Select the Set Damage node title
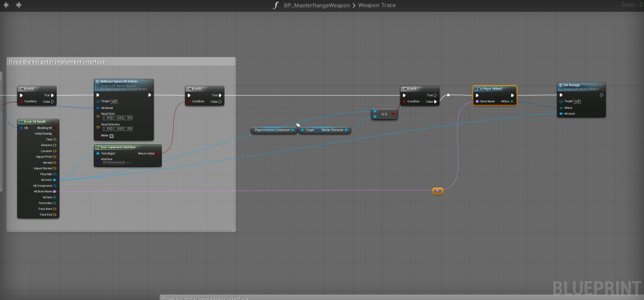The image size is (644, 300). pos(572,85)
